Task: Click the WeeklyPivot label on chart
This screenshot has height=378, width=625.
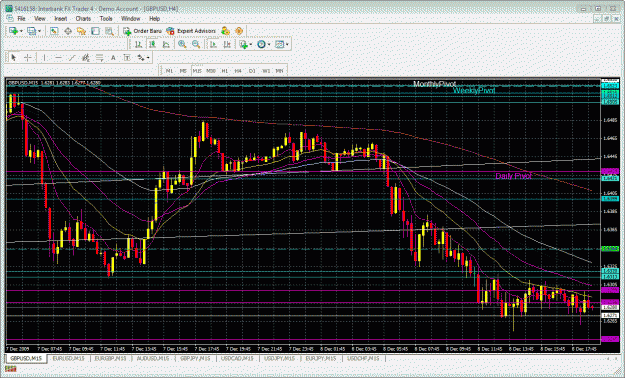Action: tap(474, 91)
